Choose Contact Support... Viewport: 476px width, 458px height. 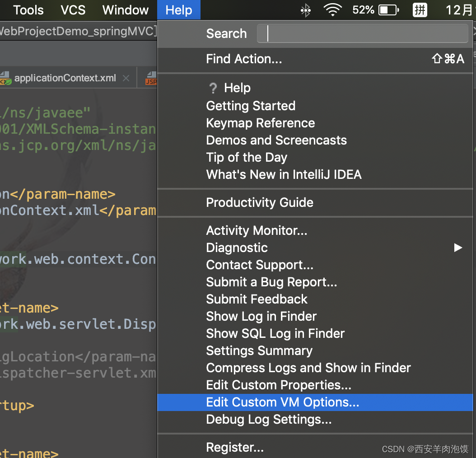click(315, 265)
